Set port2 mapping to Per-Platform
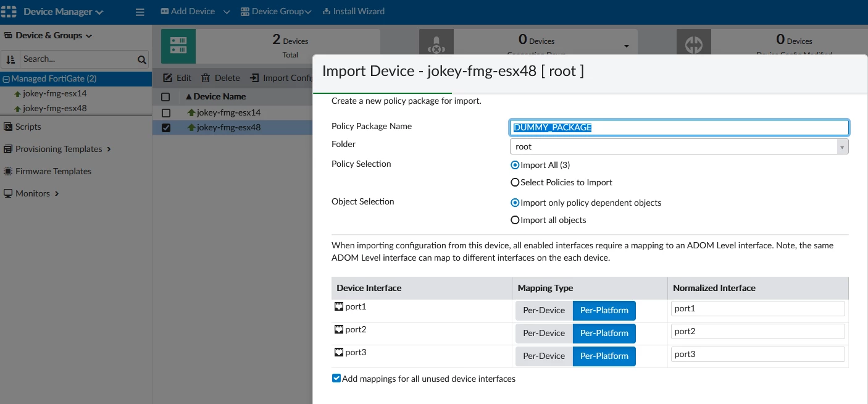The width and height of the screenshot is (868, 404). pyautogui.click(x=604, y=333)
